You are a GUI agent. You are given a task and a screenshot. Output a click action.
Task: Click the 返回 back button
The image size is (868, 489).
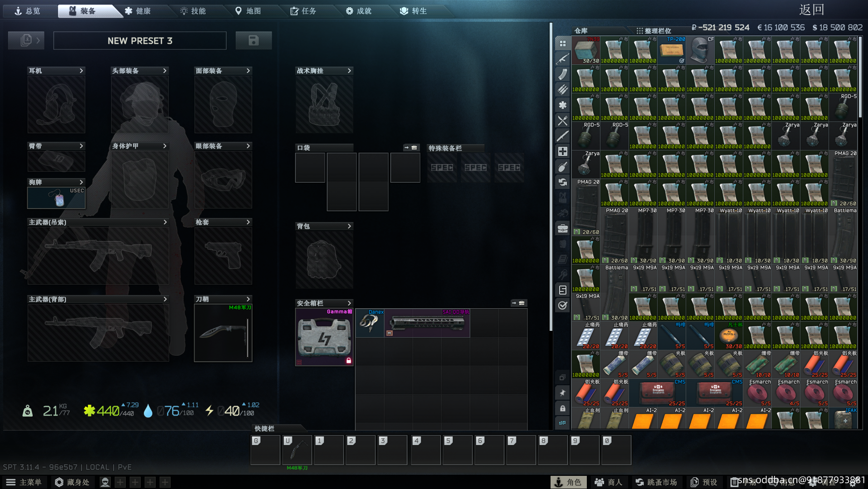click(811, 10)
